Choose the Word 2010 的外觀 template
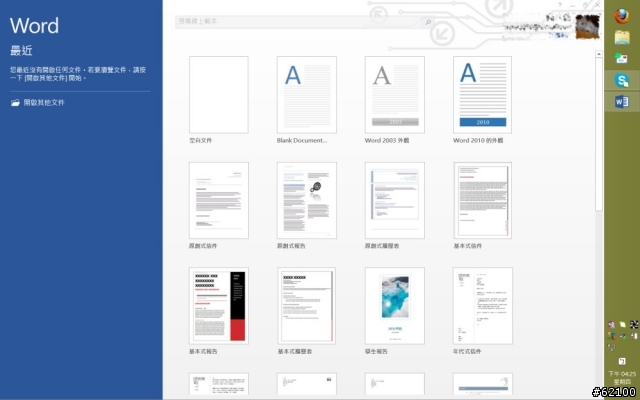 482,95
